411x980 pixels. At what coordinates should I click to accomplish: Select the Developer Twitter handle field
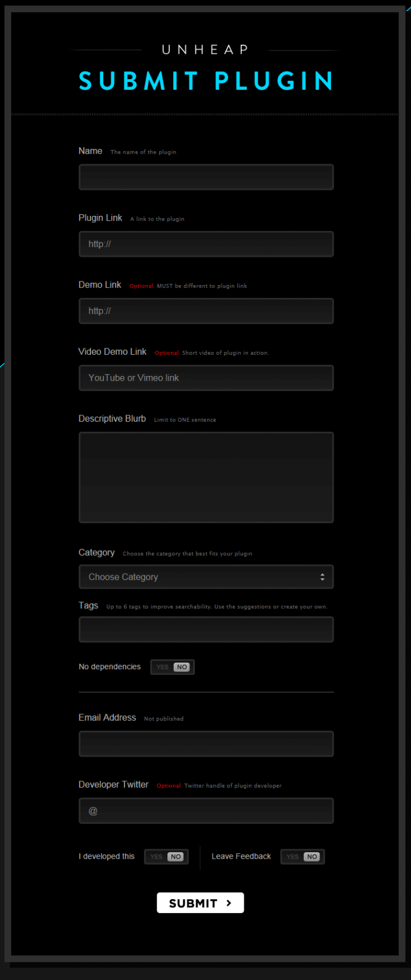[206, 811]
